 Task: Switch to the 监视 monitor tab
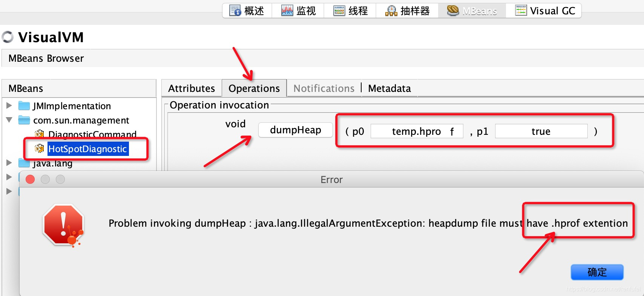coord(298,11)
